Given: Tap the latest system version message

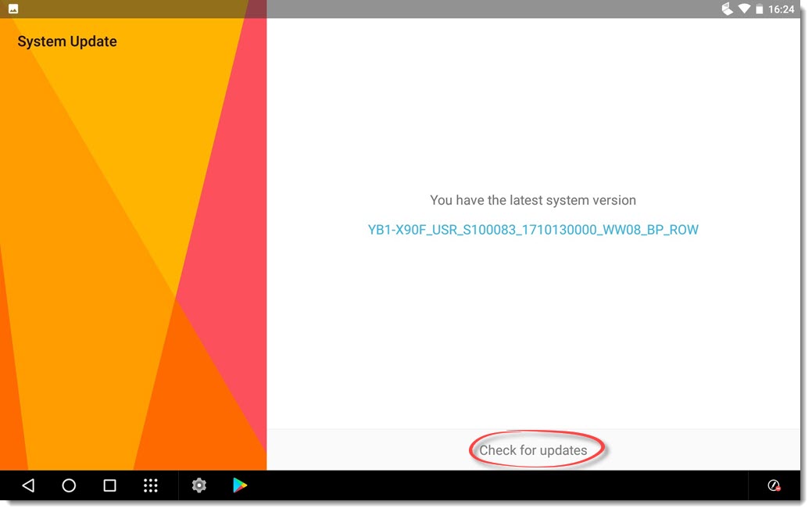Looking at the screenshot, I should 534,200.
